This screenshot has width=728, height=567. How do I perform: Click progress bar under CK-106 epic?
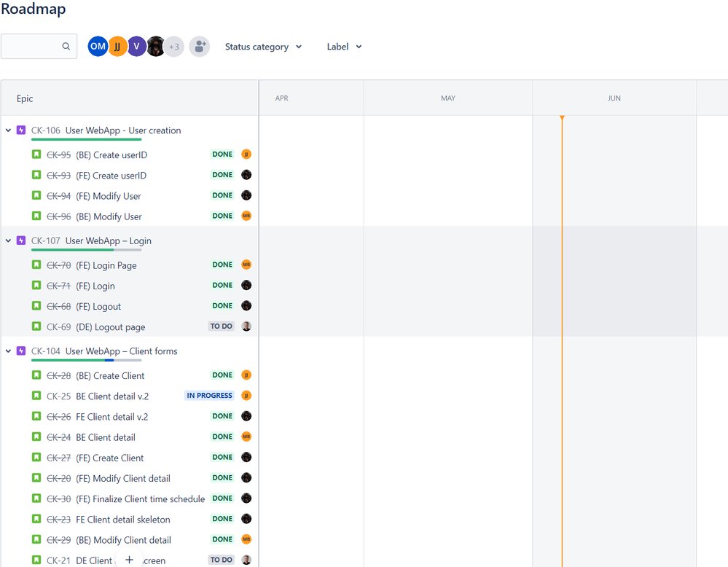[87, 139]
